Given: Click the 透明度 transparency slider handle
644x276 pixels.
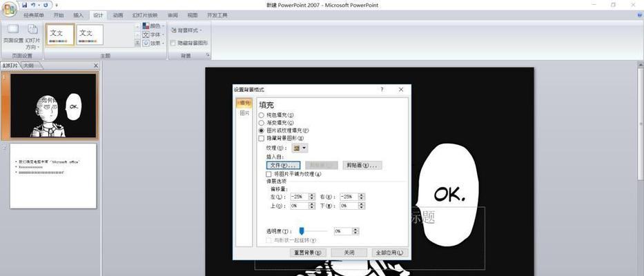Looking at the screenshot, I should click(x=302, y=231).
